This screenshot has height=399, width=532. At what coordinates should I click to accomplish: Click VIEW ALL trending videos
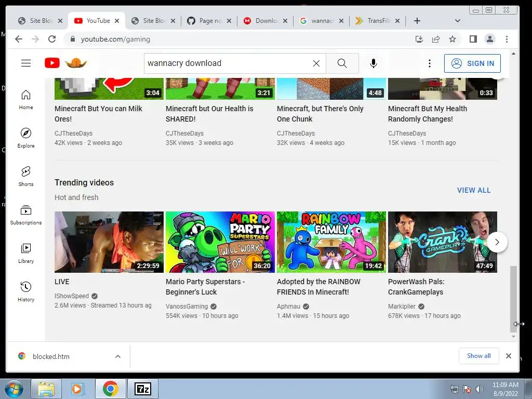[474, 190]
